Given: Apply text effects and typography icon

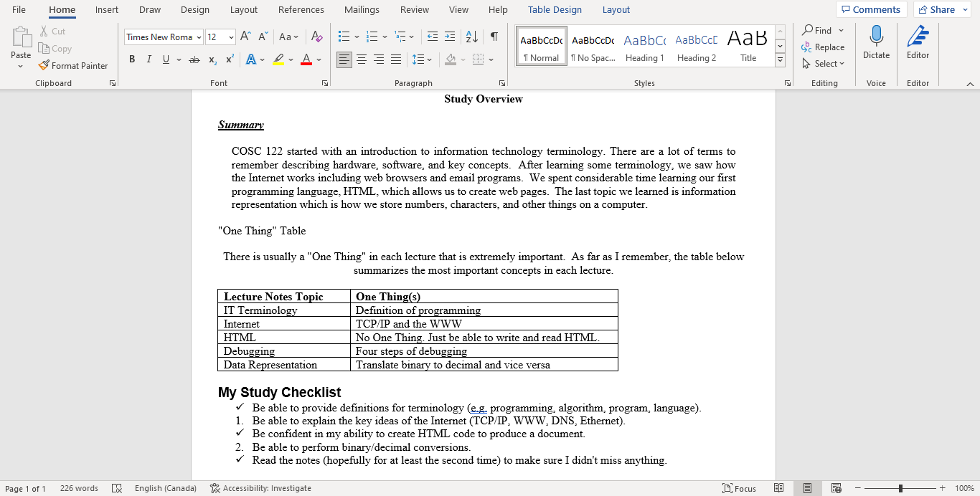Looking at the screenshot, I should click(252, 59).
